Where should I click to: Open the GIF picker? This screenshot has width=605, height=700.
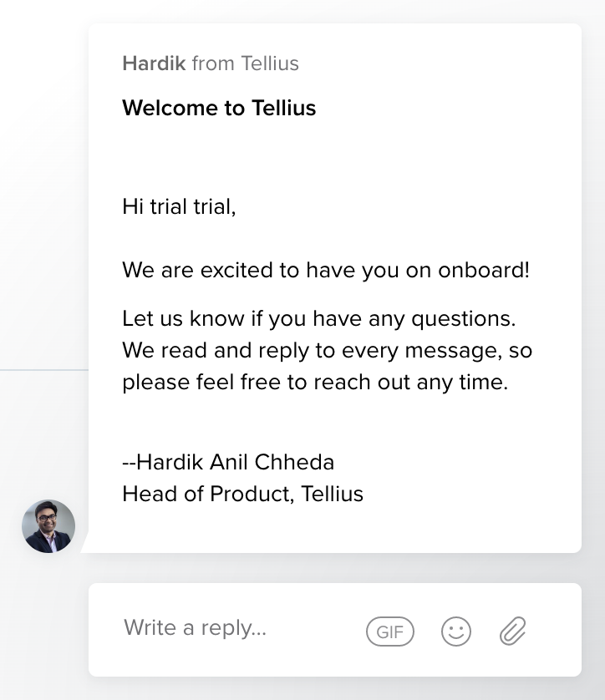[x=389, y=632]
